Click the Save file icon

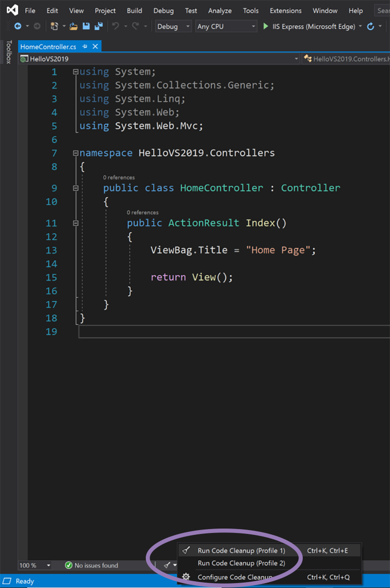86,27
